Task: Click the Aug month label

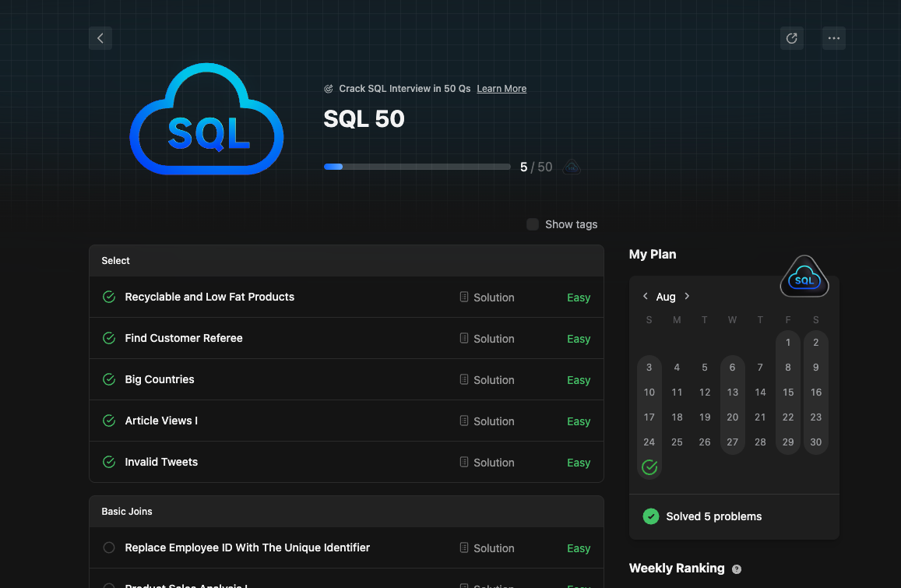Action: 665,297
